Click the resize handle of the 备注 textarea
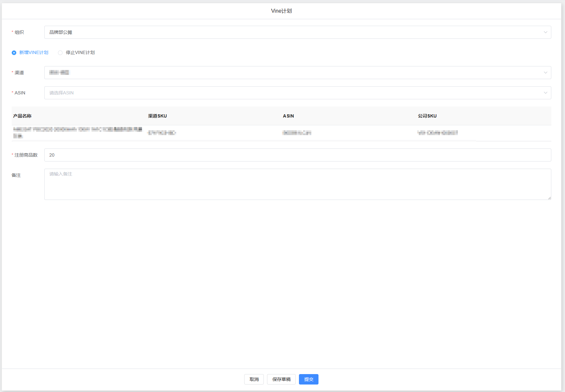Image resolution: width=565 pixels, height=392 pixels. coord(549,198)
